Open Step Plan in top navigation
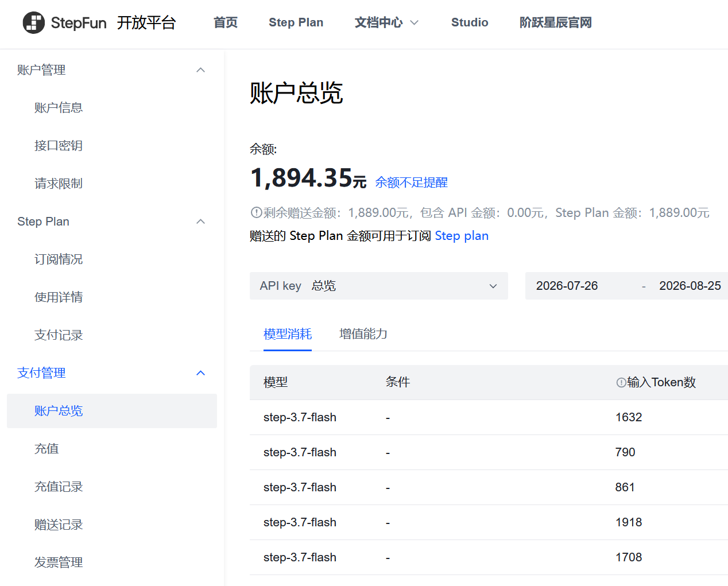This screenshot has width=728, height=586. (296, 22)
